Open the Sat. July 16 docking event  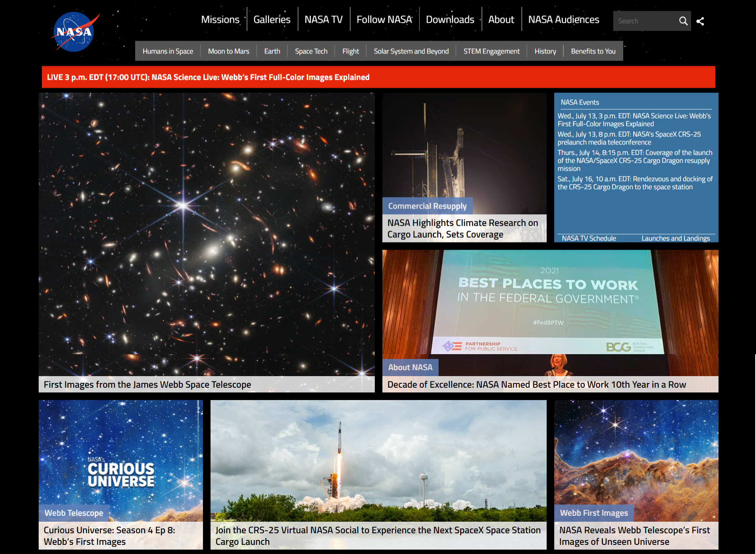tap(635, 183)
